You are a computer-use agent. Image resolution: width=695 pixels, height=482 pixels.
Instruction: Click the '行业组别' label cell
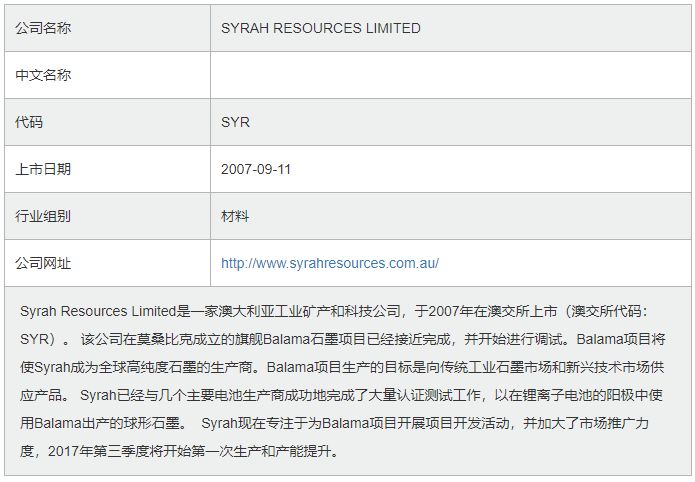tap(107, 216)
